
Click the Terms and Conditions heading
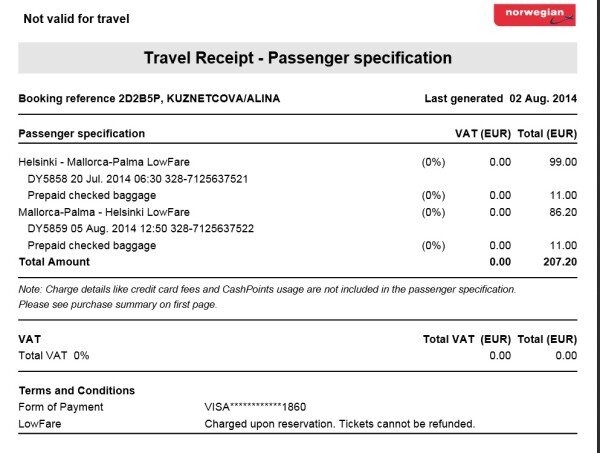(77, 391)
